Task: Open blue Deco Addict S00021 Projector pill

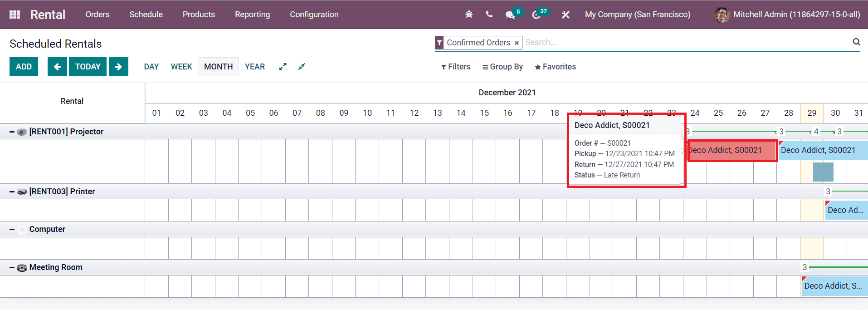Action: click(823, 150)
